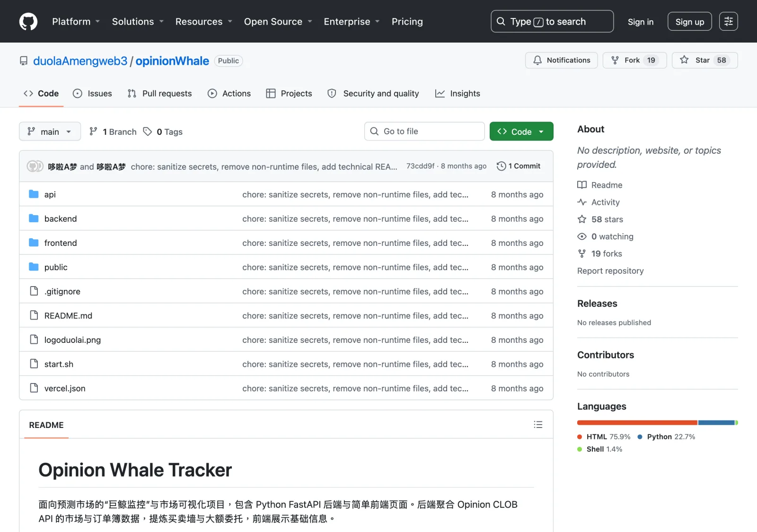The width and height of the screenshot is (757, 532).
Task: Open the Insights tab
Action: 458,93
